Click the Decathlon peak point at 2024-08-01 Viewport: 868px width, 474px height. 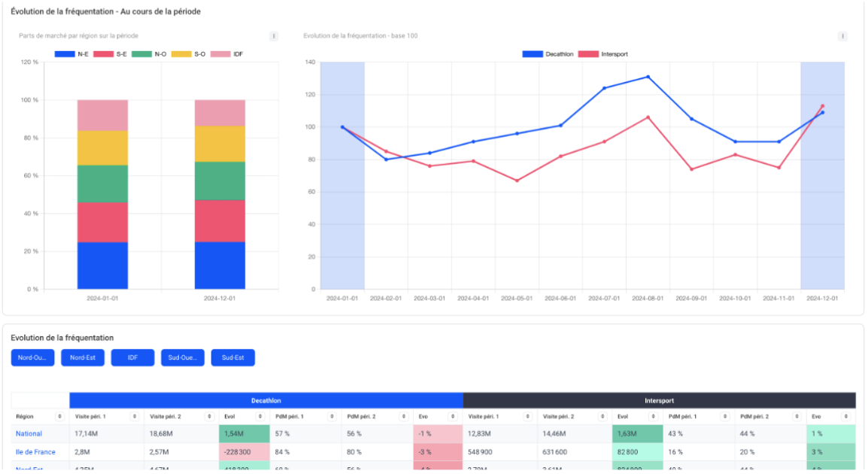(648, 77)
